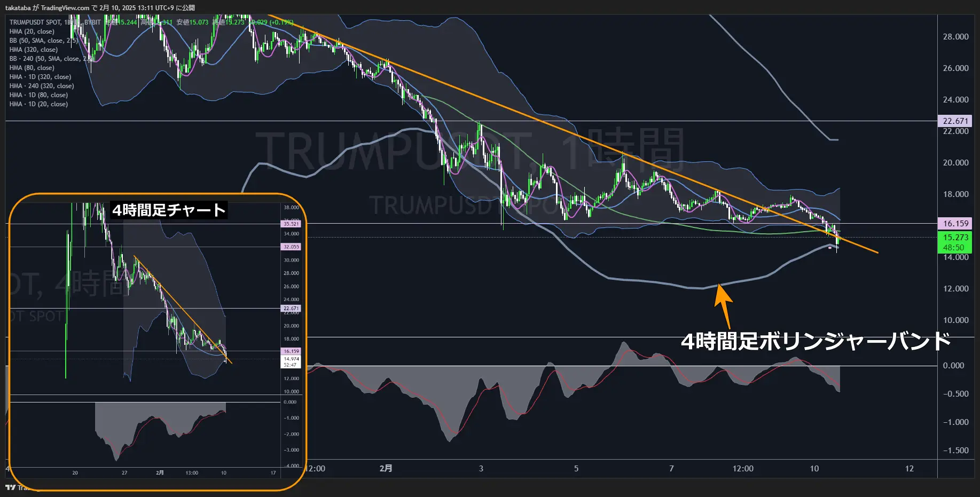980x497 pixels.
Task: Click the 16.159 price label on main price axis
Action: [x=955, y=224]
